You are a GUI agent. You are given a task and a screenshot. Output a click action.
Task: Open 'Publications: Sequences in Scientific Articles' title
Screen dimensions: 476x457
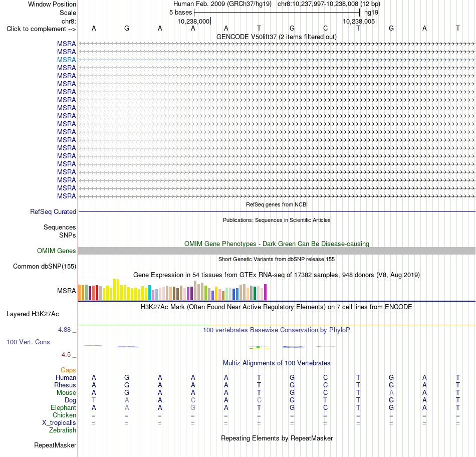(277, 220)
